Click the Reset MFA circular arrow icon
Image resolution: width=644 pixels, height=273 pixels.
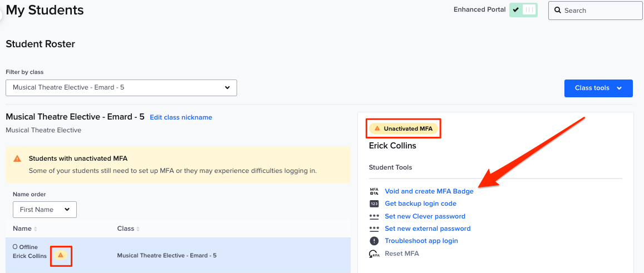(374, 254)
